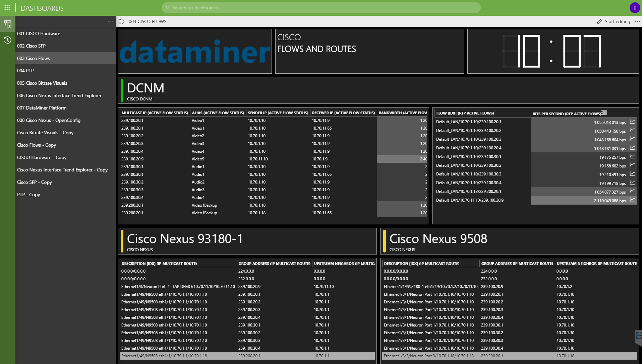
Task: Open trend graph for 239.200.20.1 flow
Action: [x=632, y=191]
